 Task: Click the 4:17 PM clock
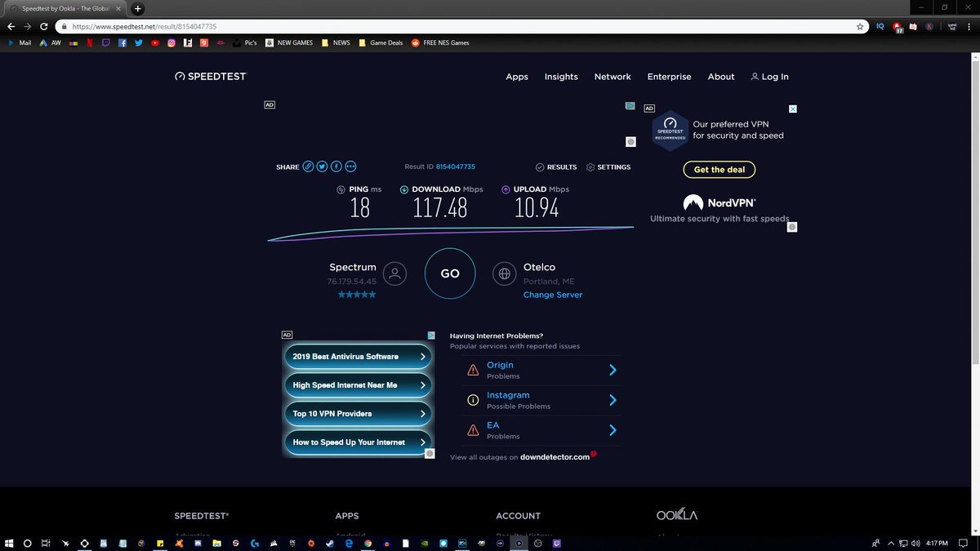tap(937, 543)
